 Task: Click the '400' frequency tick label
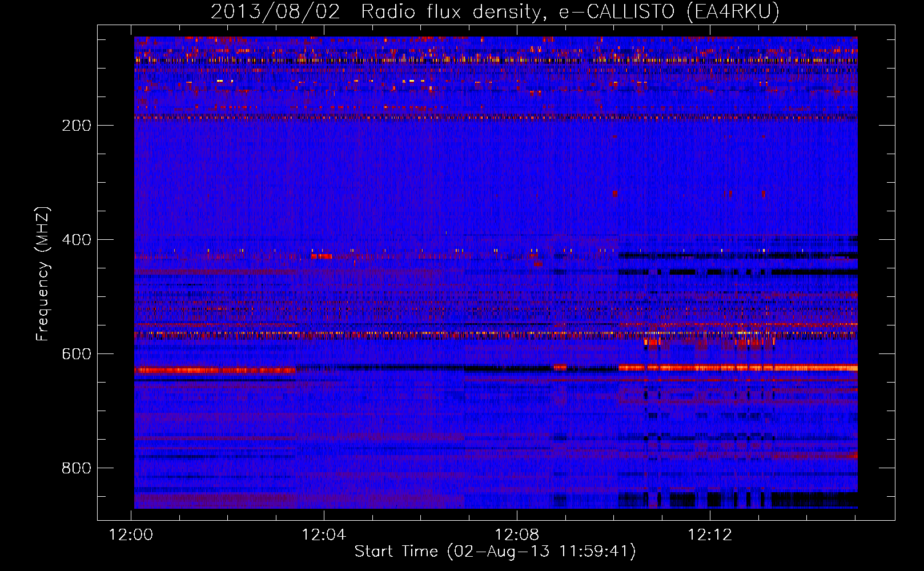pyautogui.click(x=76, y=240)
